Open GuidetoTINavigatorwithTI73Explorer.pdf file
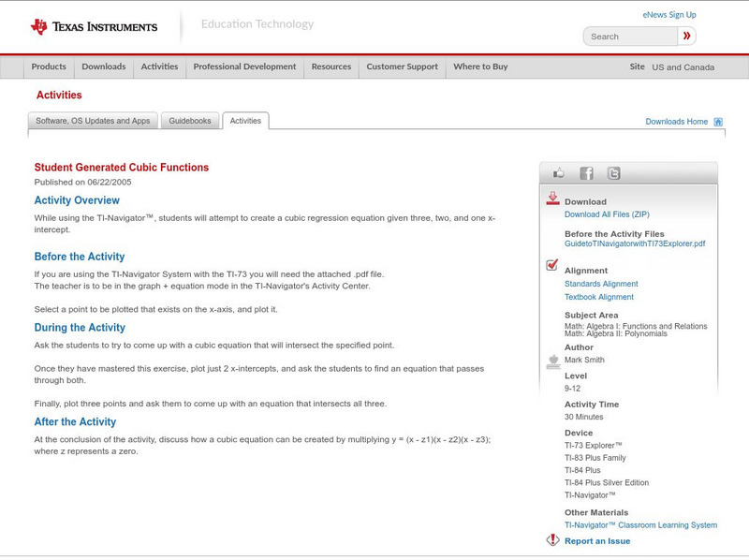The height and width of the screenshot is (560, 749). 635,243
